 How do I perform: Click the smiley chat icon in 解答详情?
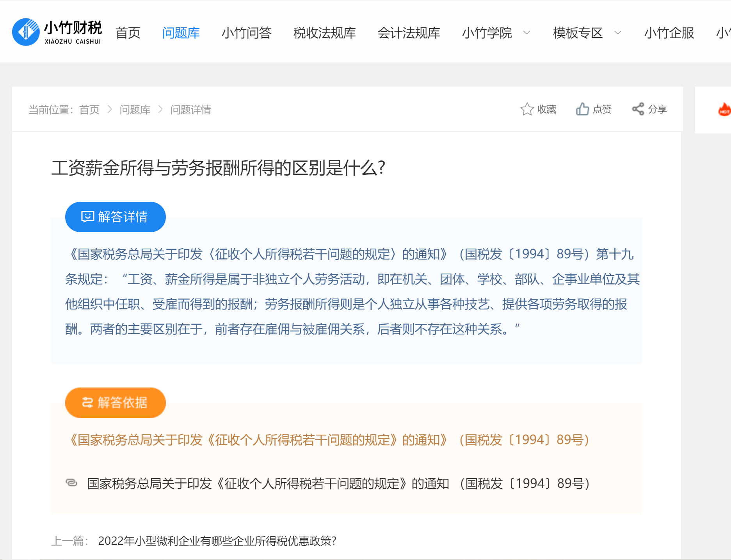pyautogui.click(x=87, y=217)
